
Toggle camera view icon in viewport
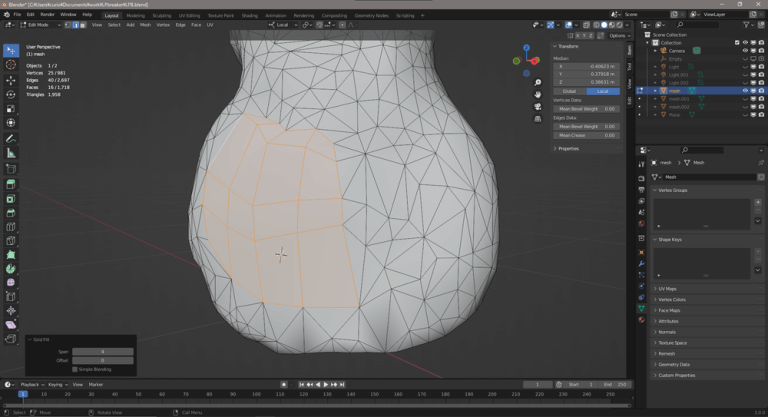pyautogui.click(x=537, y=106)
